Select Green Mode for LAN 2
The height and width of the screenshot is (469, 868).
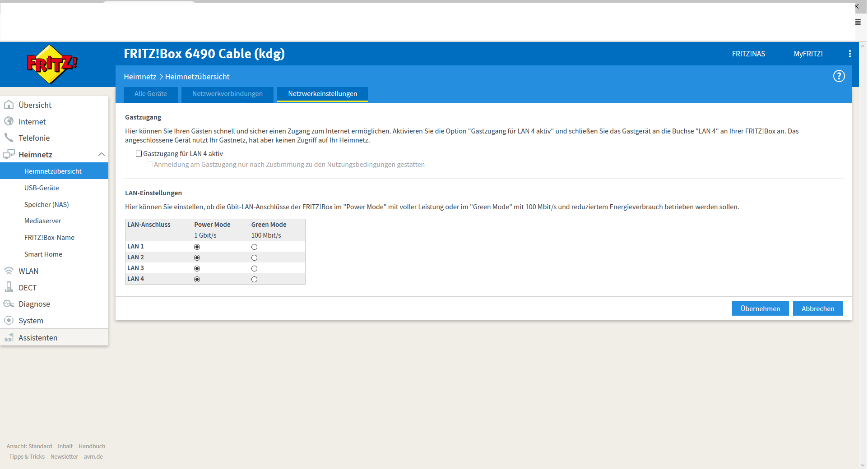pyautogui.click(x=254, y=257)
